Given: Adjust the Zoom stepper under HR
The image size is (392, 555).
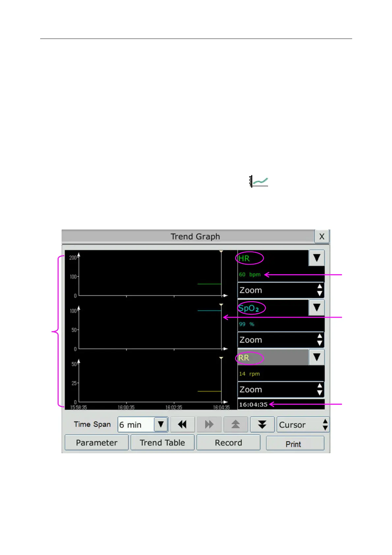Looking at the screenshot, I should [x=281, y=290].
